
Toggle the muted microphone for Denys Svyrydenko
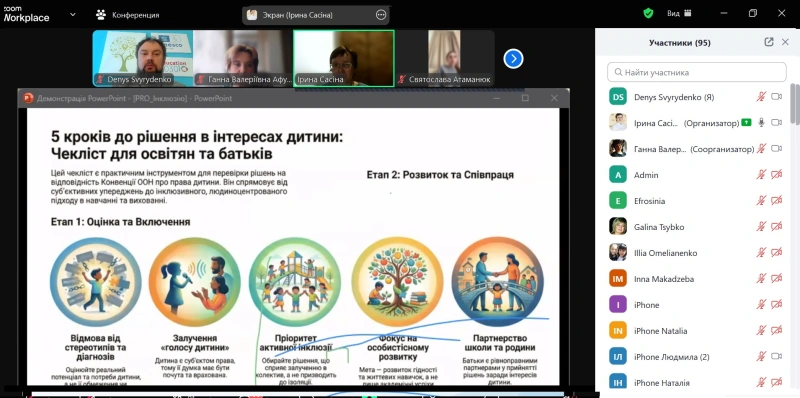tap(761, 96)
